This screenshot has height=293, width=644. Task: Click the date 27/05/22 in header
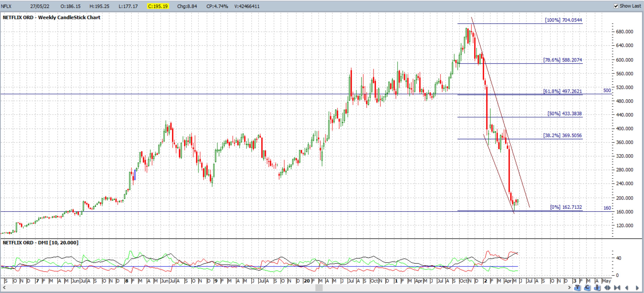pyautogui.click(x=40, y=6)
